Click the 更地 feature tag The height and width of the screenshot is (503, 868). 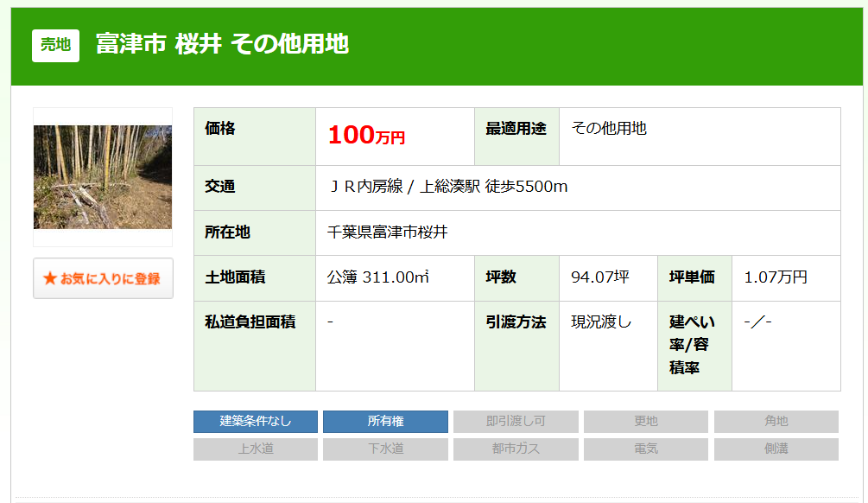tap(645, 422)
